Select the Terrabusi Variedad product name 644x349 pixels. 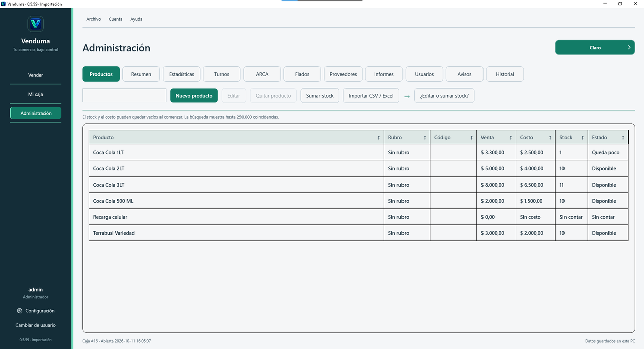[x=114, y=233]
